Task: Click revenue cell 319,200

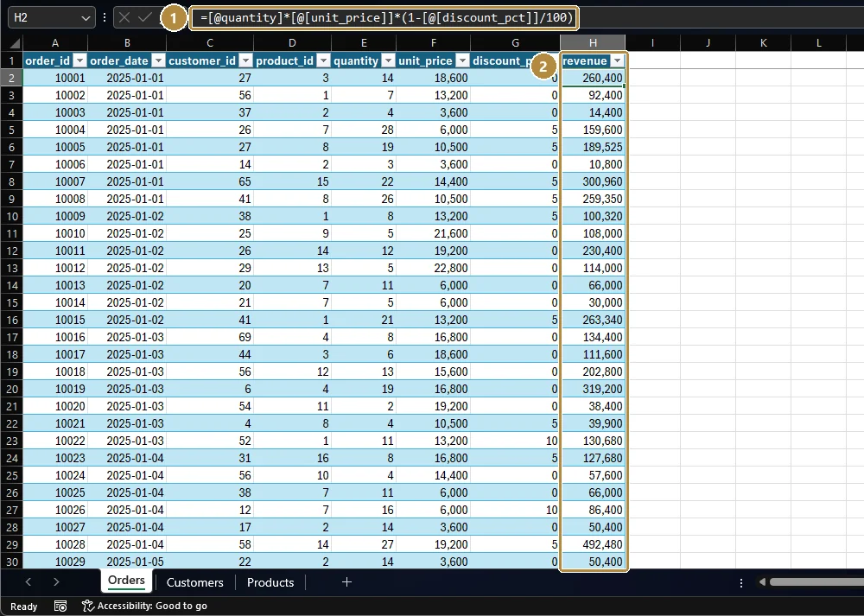Action: [x=593, y=389]
